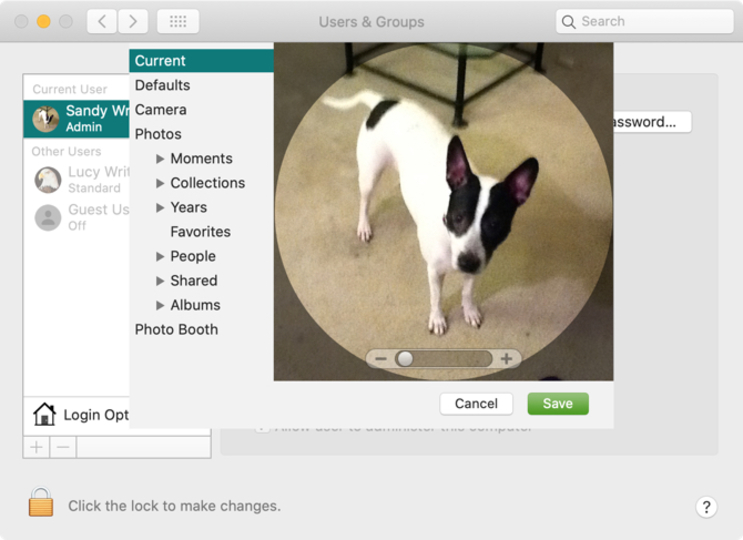Expand the Moments disclosure triangle
The height and width of the screenshot is (540, 743).
coord(160,159)
